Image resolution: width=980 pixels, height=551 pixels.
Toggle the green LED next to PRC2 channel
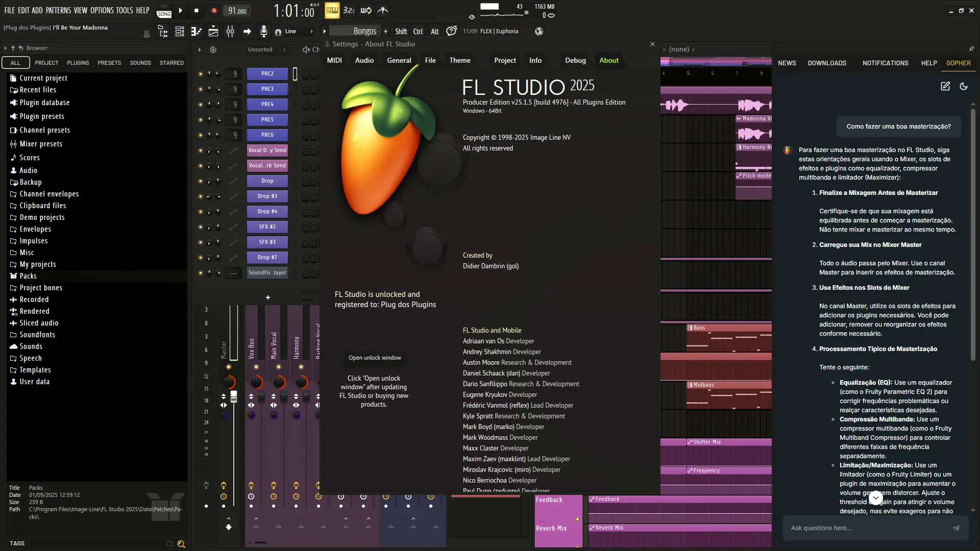pos(200,73)
